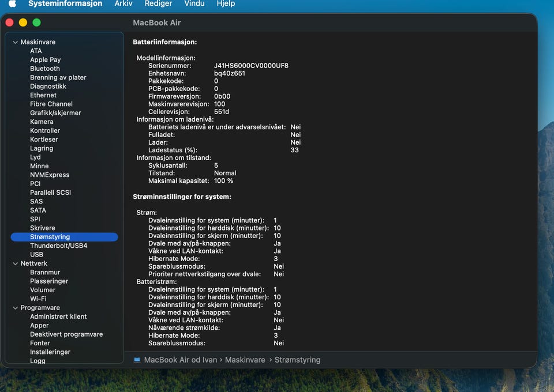554x392 pixels.
Task: Select Installeringer under Programvare
Action: [50, 352]
